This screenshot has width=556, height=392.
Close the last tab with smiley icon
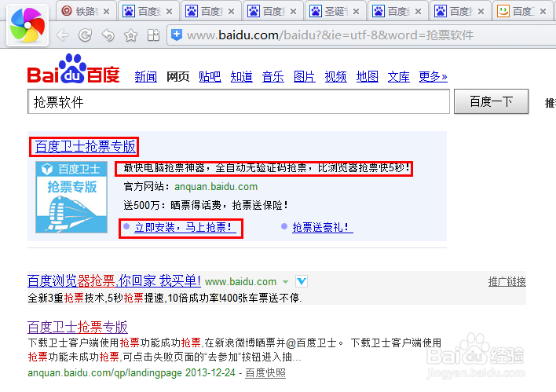pos(543,12)
